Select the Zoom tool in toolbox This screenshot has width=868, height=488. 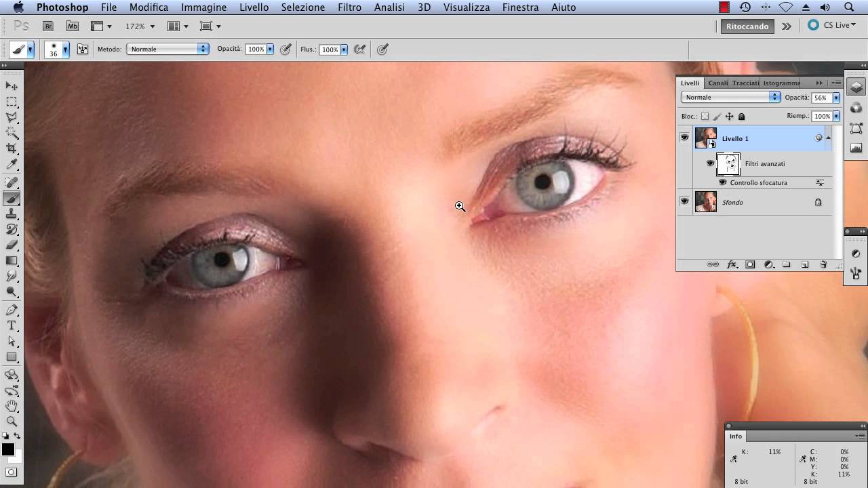coord(12,422)
